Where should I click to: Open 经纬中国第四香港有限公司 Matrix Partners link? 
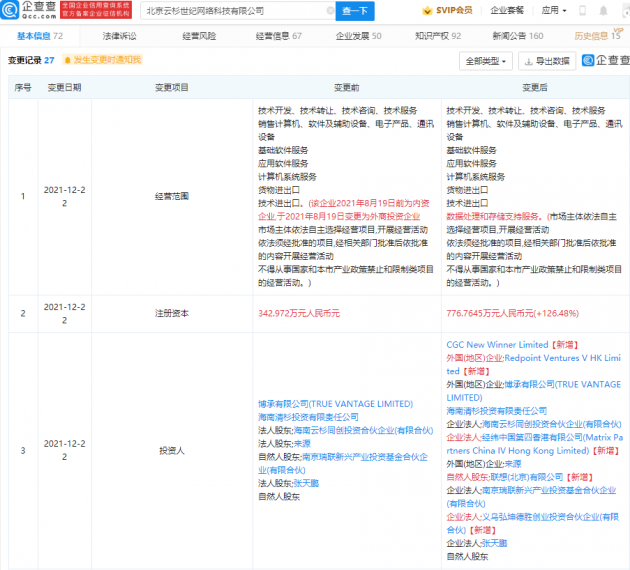[535, 444]
